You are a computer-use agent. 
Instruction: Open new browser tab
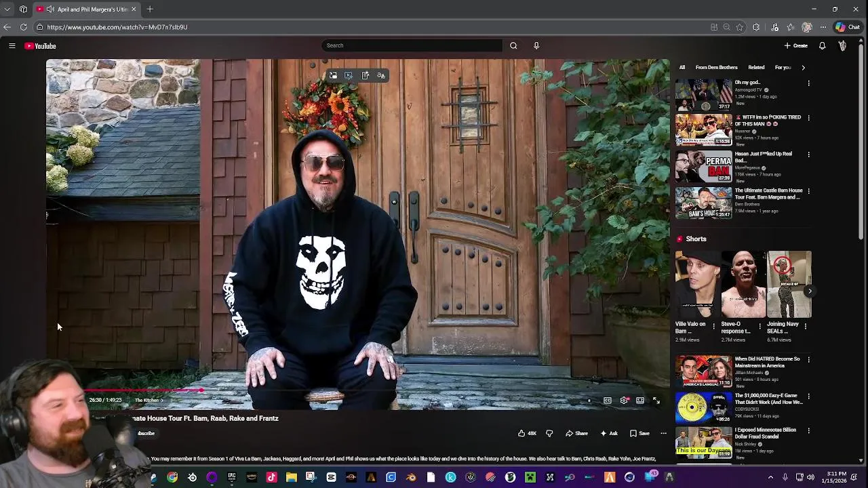150,9
